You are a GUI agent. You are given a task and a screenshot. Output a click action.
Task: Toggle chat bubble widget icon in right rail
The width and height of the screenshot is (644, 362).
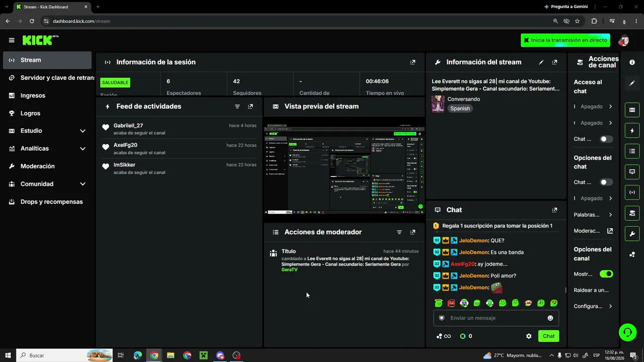click(x=632, y=171)
